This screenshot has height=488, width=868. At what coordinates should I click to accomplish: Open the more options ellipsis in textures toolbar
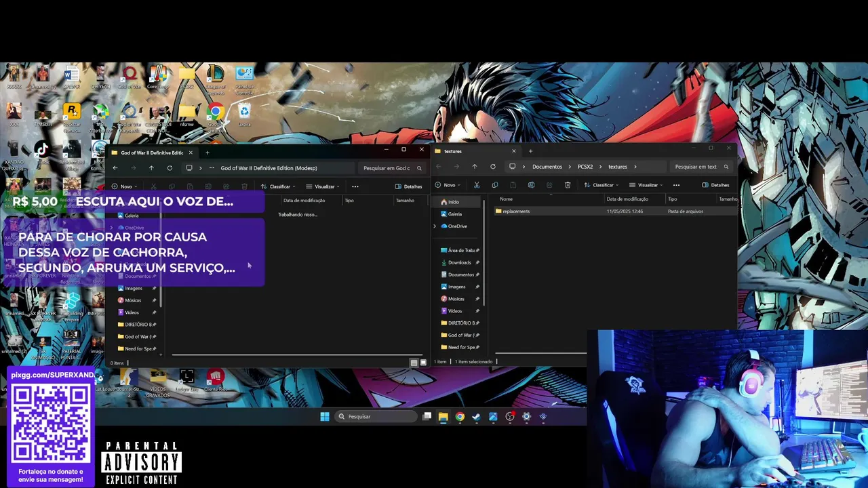pos(676,185)
